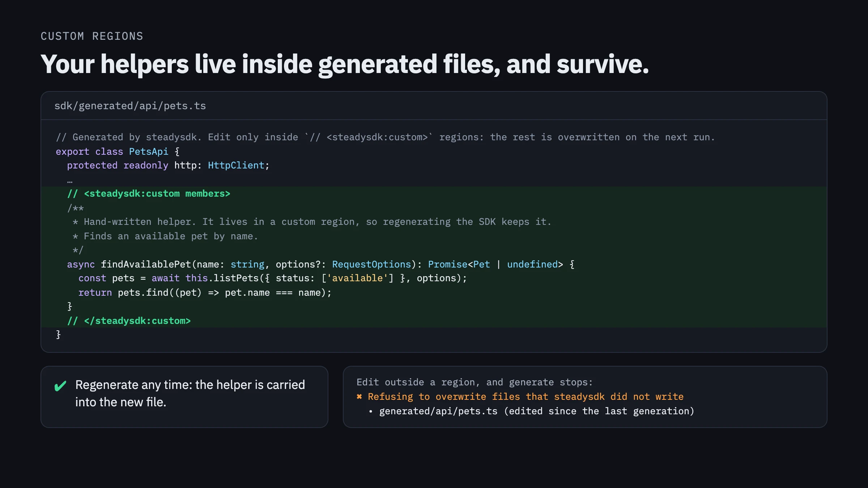
Task: Click the ellipsis line in the code
Action: (70, 181)
